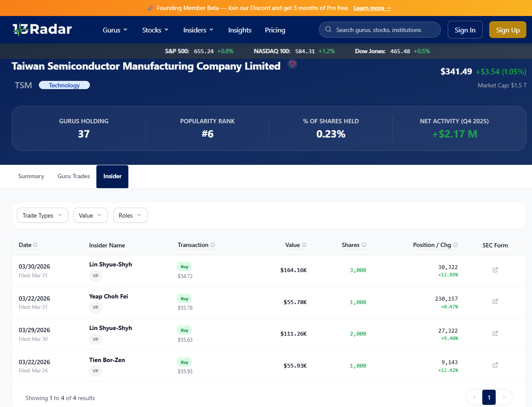The height and width of the screenshot is (407, 532).
Task: Follow the Learn more banner link
Action: pos(372,8)
